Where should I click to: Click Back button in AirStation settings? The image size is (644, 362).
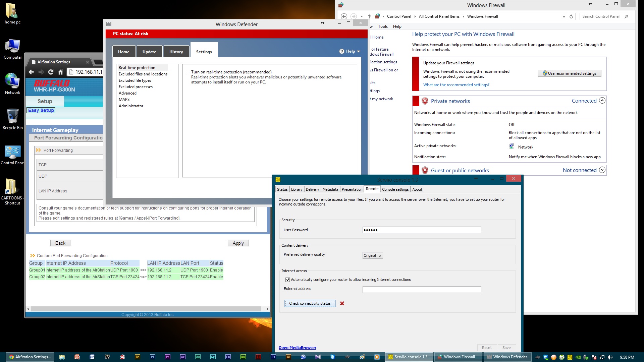[60, 243]
